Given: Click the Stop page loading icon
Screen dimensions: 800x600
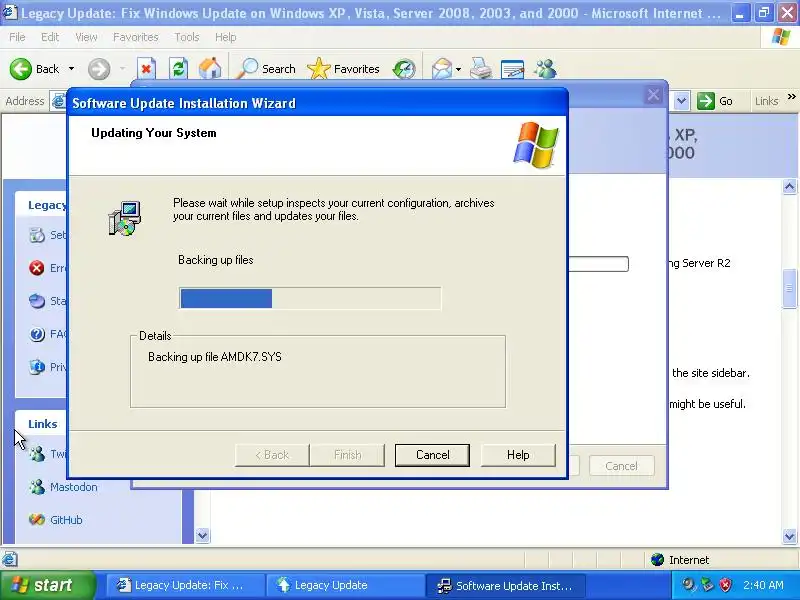Looking at the screenshot, I should [x=146, y=69].
